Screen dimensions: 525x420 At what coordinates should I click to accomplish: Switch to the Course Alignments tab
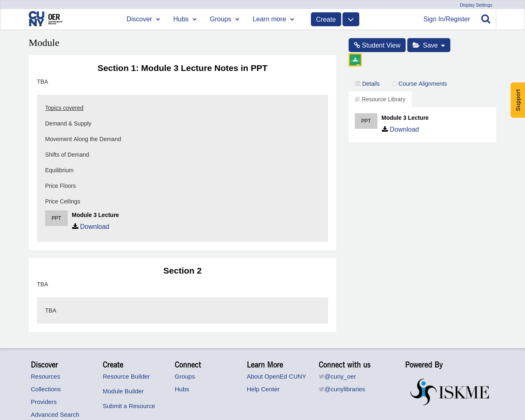[419, 84]
